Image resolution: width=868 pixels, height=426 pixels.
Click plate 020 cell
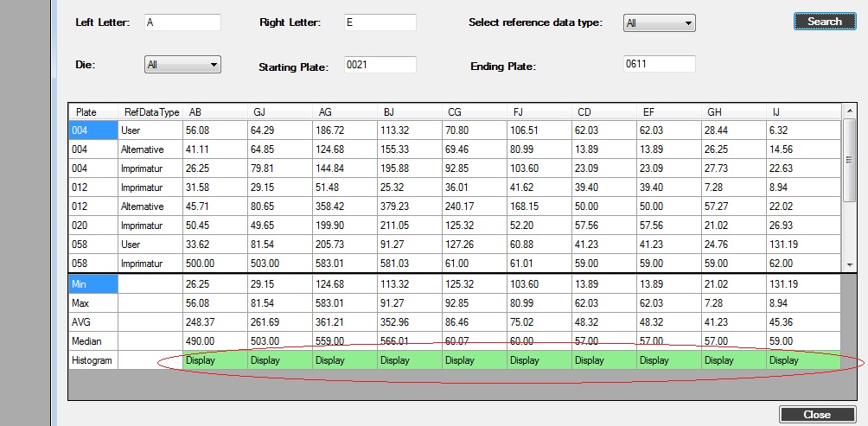point(93,226)
